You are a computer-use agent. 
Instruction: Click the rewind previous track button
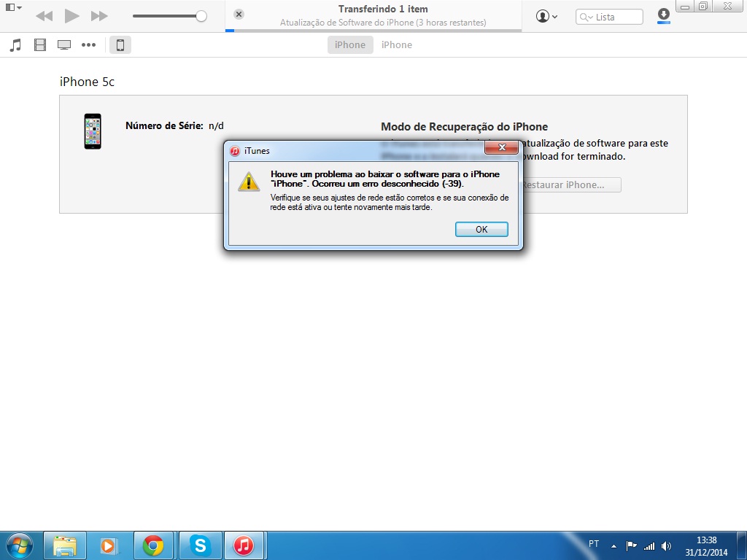click(x=44, y=16)
